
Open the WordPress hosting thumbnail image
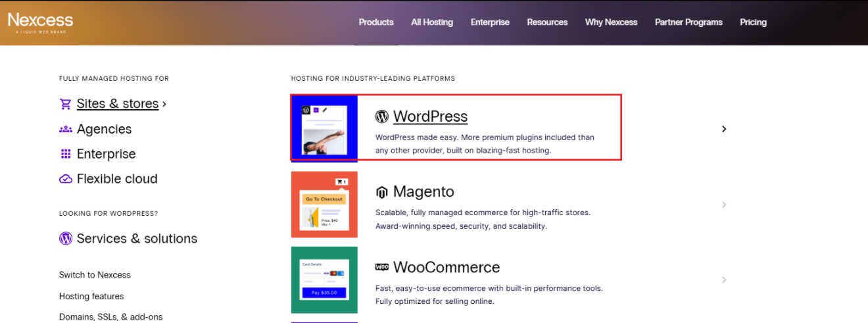(324, 128)
